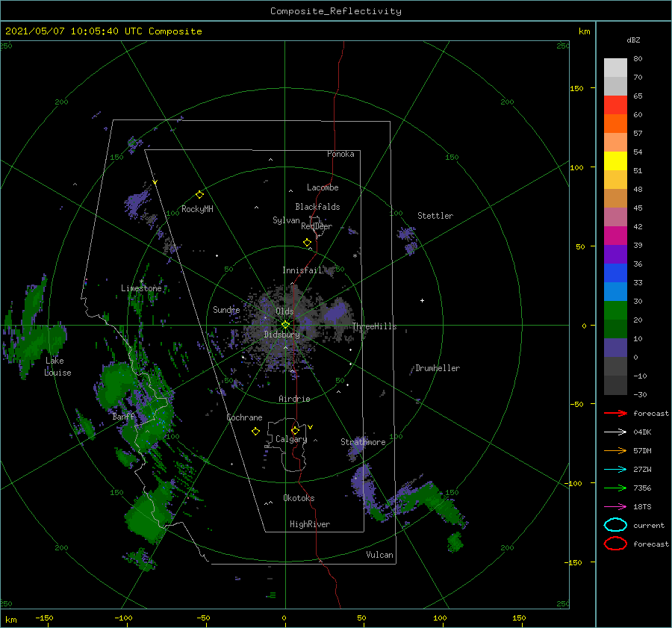Click the Drumheller label

[x=438, y=368]
